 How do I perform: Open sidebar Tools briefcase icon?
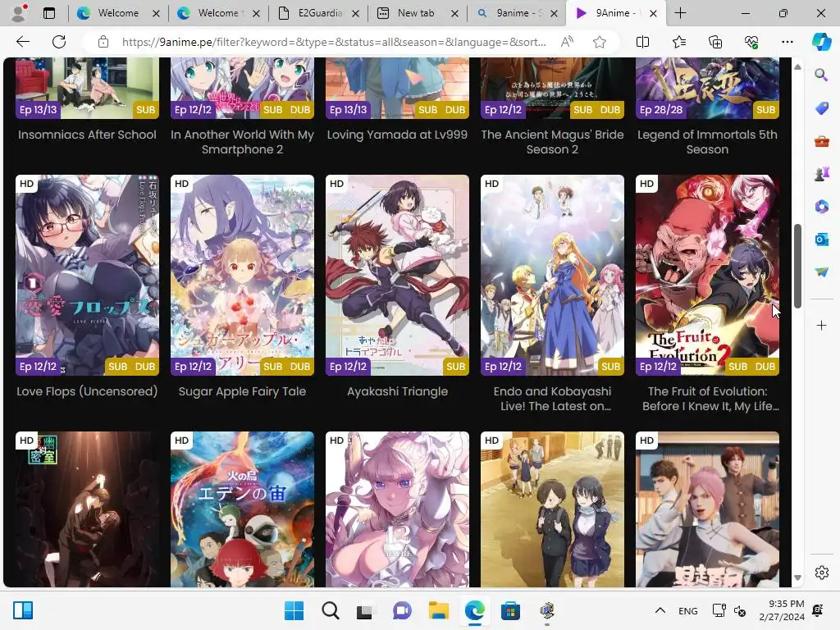coord(821,141)
